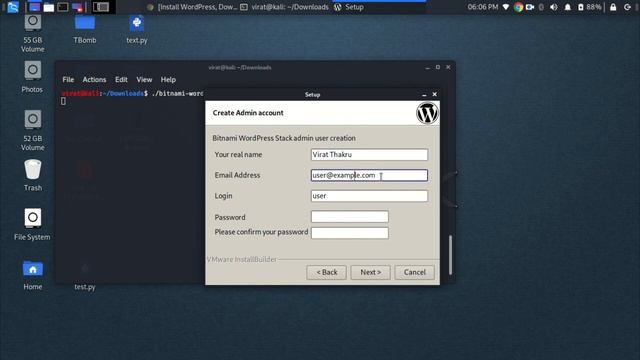
Task: Click the confirm your password field
Action: click(350, 233)
